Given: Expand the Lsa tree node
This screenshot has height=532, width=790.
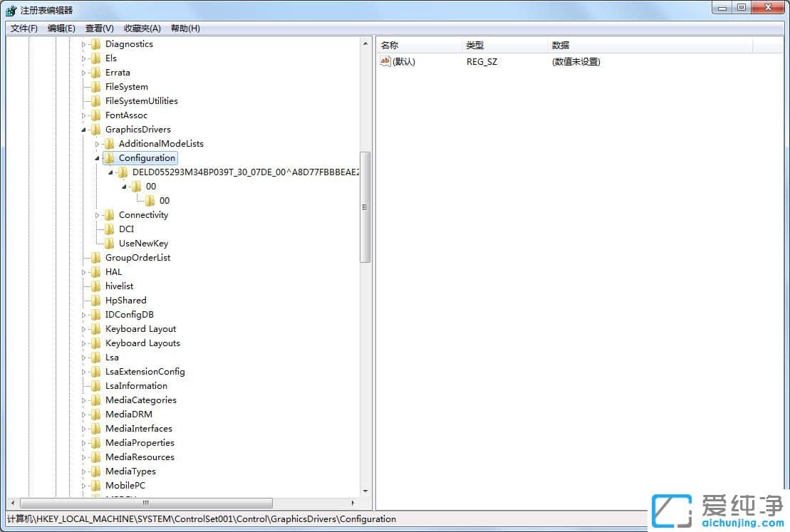Looking at the screenshot, I should click(83, 357).
